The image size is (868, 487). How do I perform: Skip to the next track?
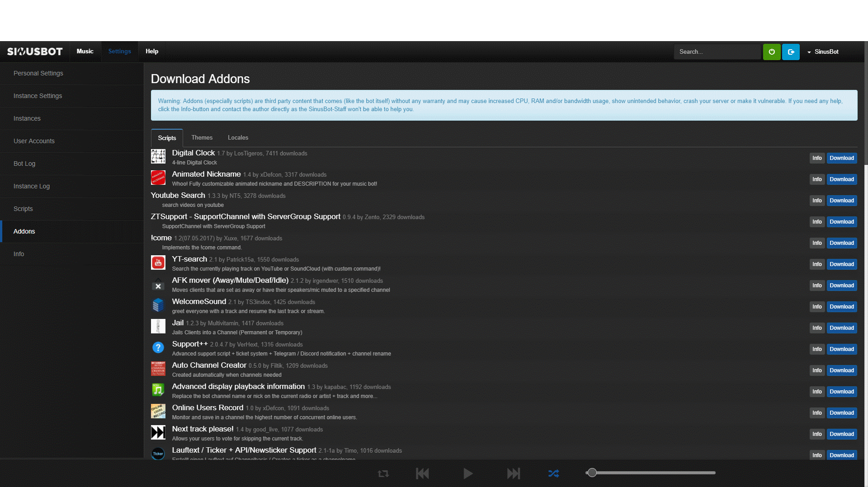513,473
